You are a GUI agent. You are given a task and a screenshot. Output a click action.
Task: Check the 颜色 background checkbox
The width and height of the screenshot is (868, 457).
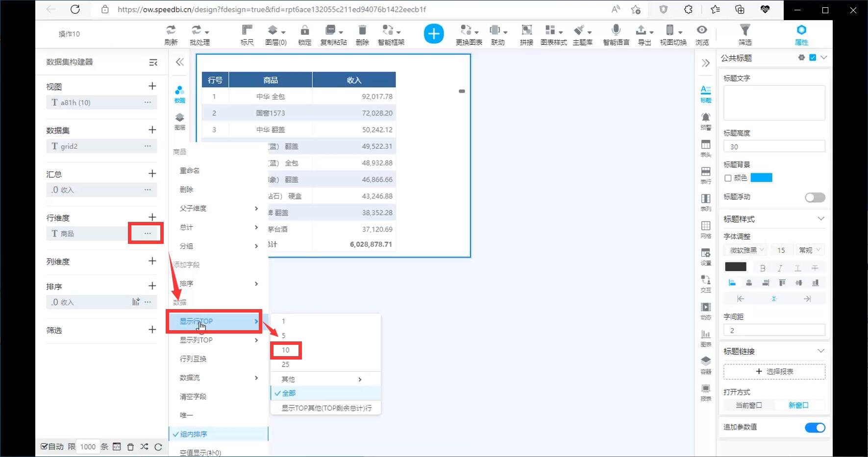728,178
